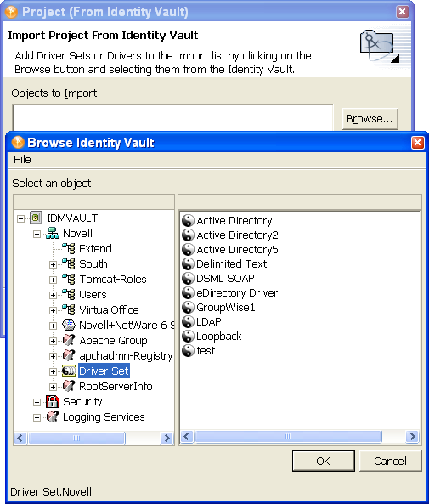
Task: Expand the Apache Group node
Action: pos(53,341)
